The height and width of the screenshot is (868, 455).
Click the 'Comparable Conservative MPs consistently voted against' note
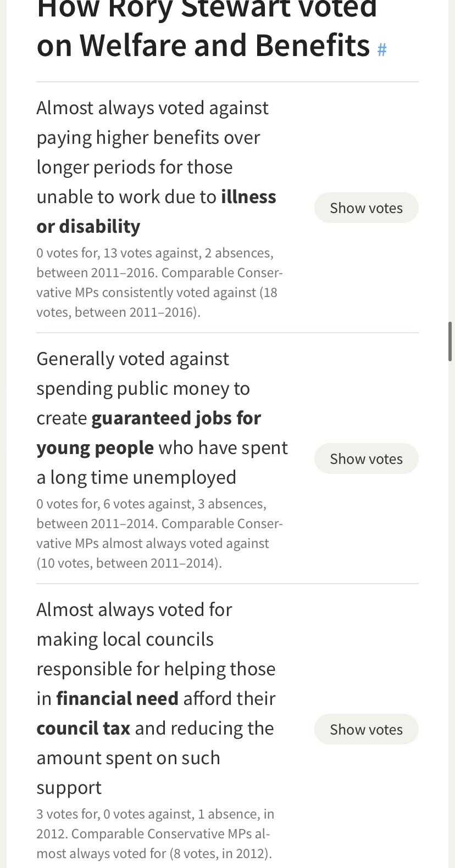click(159, 283)
